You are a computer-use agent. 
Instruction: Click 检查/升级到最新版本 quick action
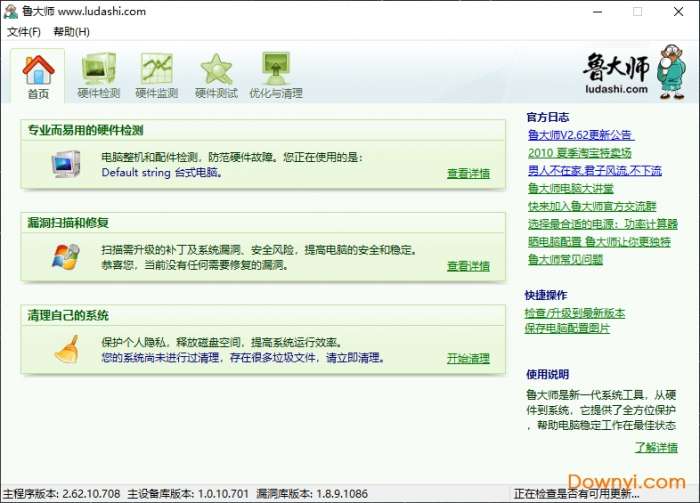pyautogui.click(x=575, y=313)
